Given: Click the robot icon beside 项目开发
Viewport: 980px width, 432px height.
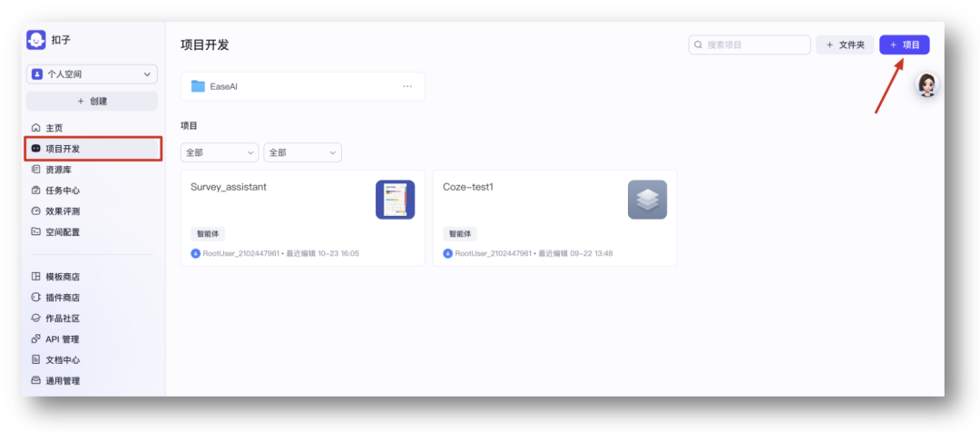Looking at the screenshot, I should tap(35, 149).
